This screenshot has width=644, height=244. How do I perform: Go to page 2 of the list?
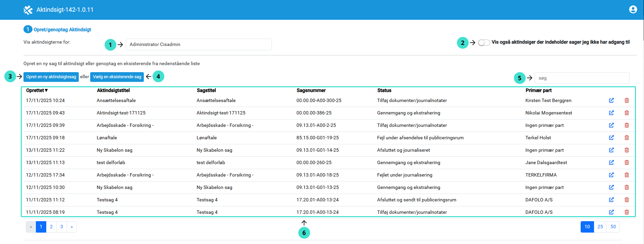pos(51,227)
